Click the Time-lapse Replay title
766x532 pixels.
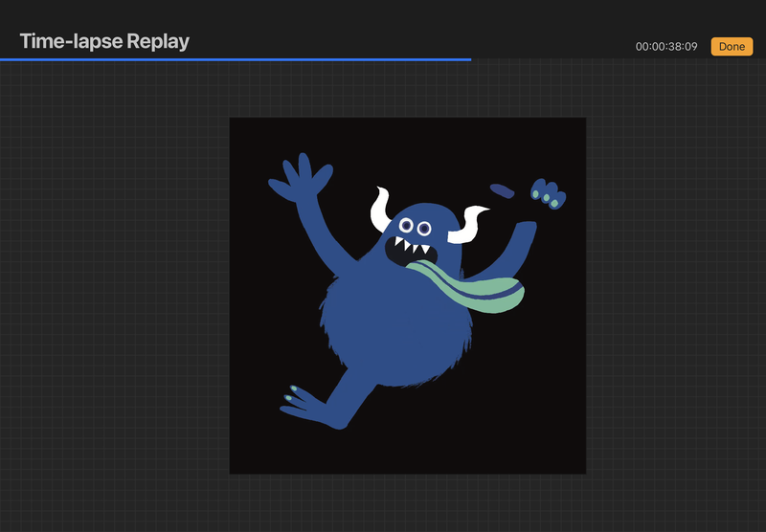104,41
